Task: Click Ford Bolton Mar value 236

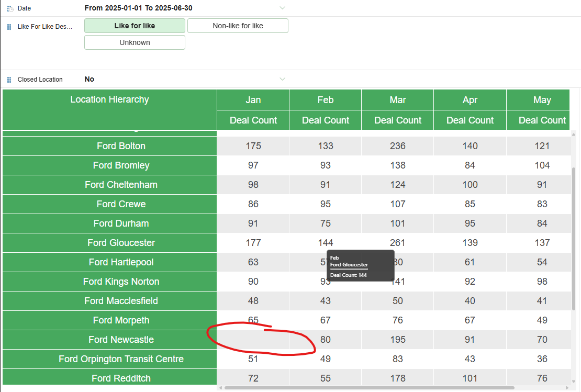Action: tap(398, 146)
